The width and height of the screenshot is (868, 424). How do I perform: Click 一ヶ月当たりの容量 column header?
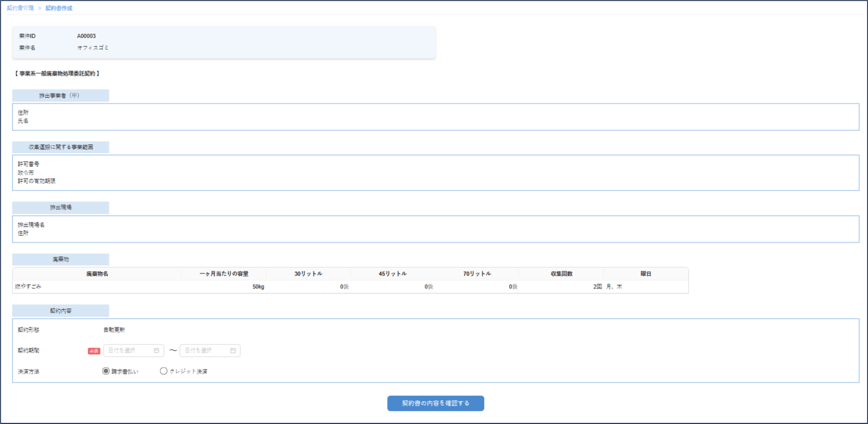[x=224, y=274]
